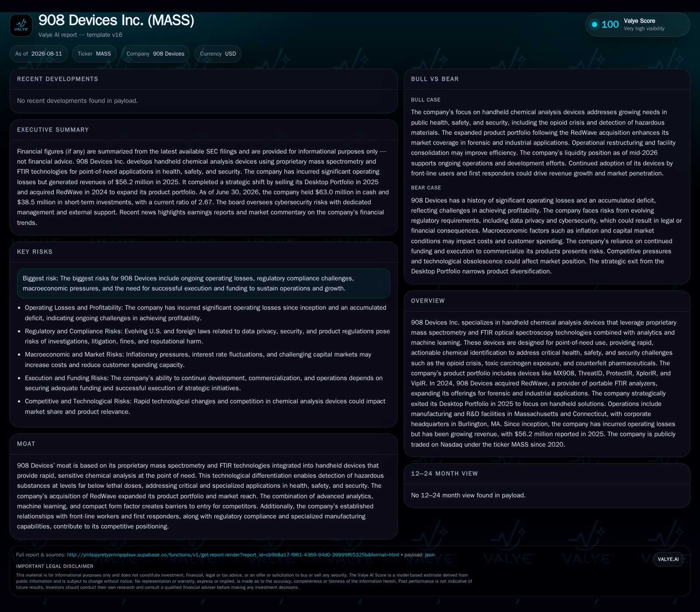Click the 'IMPORTANT LEGAL DISCLAIMER' heading
The width and height of the screenshot is (700, 612).
coord(55,567)
